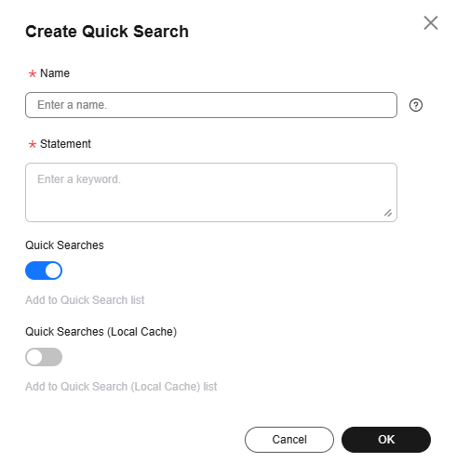This screenshot has width=456, height=476.
Task: Click the Quick Searches heading label
Action: pos(64,245)
